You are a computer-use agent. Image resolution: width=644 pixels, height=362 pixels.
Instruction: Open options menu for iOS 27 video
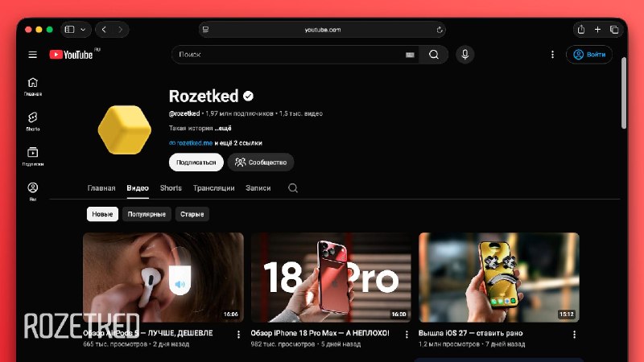pos(574,335)
